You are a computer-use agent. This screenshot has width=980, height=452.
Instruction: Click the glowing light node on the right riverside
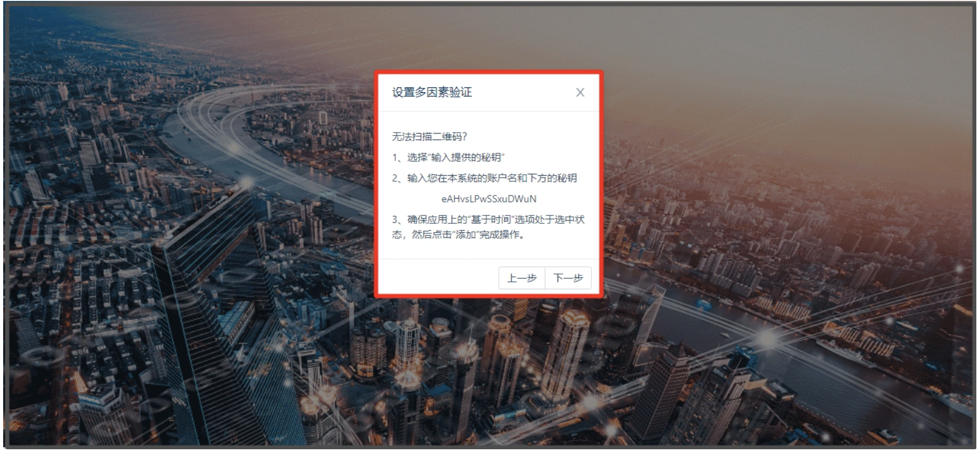768,339
